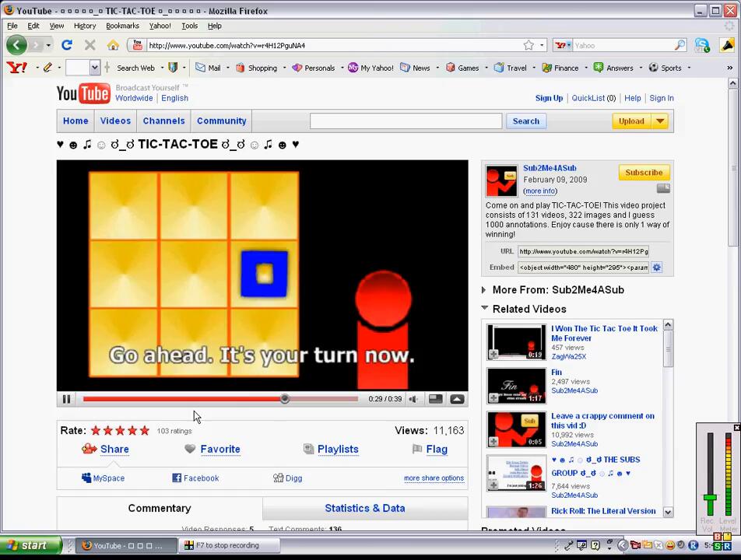The image size is (741, 560).
Task: Click the video progress bar scrubber
Action: tap(285, 399)
